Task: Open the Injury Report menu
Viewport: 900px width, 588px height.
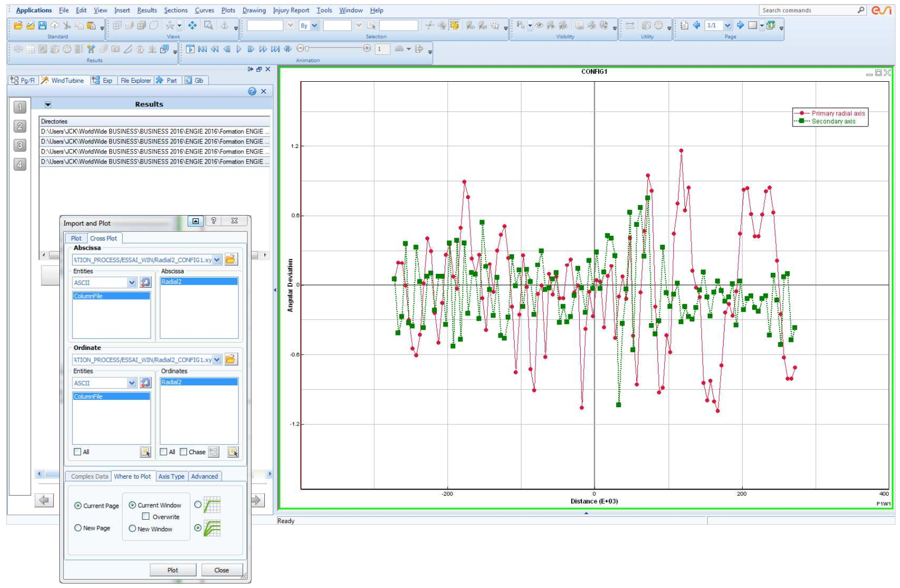Action: pyautogui.click(x=291, y=10)
